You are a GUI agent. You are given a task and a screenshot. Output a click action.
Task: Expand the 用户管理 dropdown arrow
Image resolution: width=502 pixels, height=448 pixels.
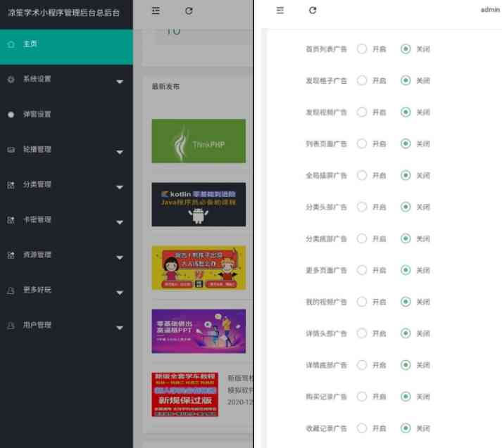coord(120,328)
